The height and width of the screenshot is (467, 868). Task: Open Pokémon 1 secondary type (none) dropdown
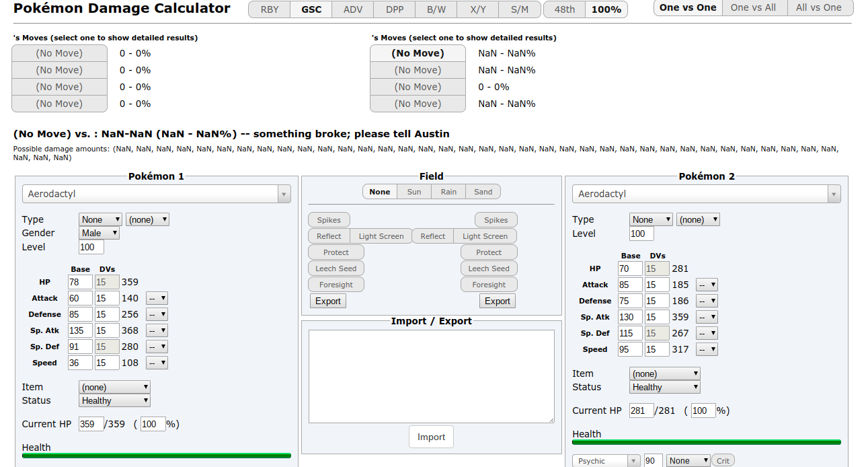[x=147, y=219]
